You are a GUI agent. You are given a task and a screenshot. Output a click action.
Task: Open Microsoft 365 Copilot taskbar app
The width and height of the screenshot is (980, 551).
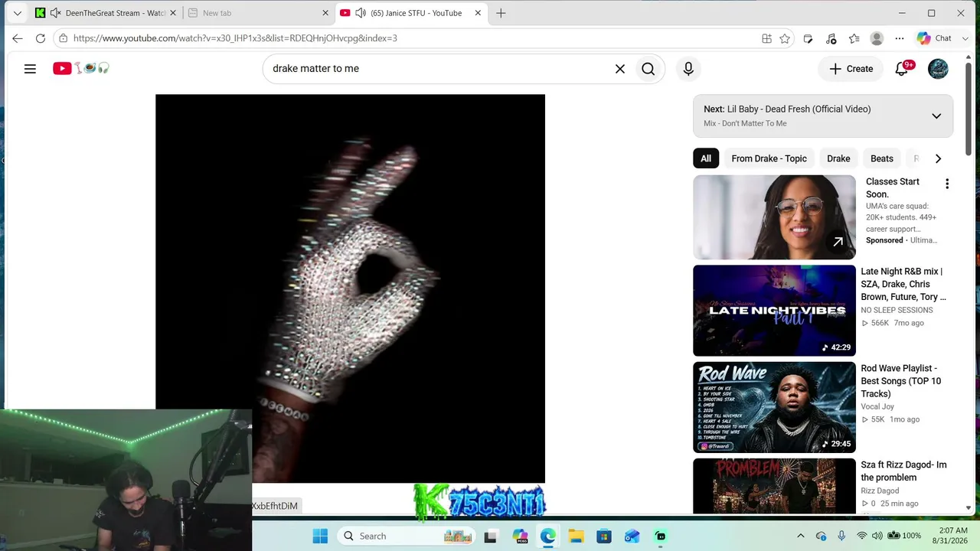pos(520,536)
